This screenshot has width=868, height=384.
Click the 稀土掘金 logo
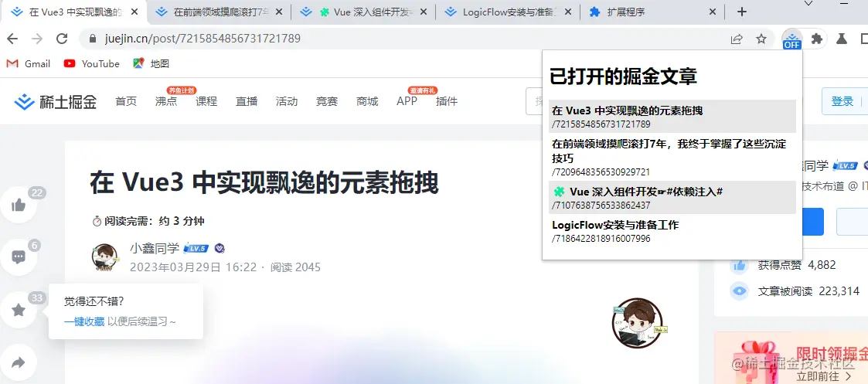click(56, 101)
